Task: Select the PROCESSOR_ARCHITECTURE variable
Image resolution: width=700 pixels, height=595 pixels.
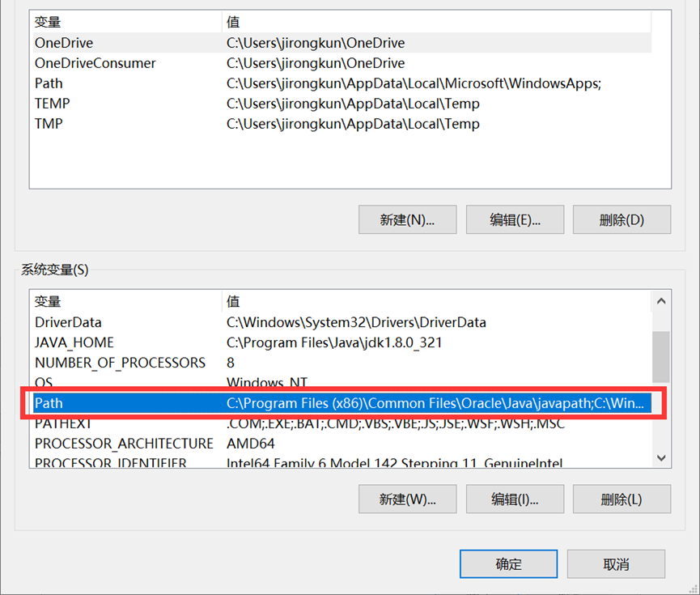Action: coord(123,443)
